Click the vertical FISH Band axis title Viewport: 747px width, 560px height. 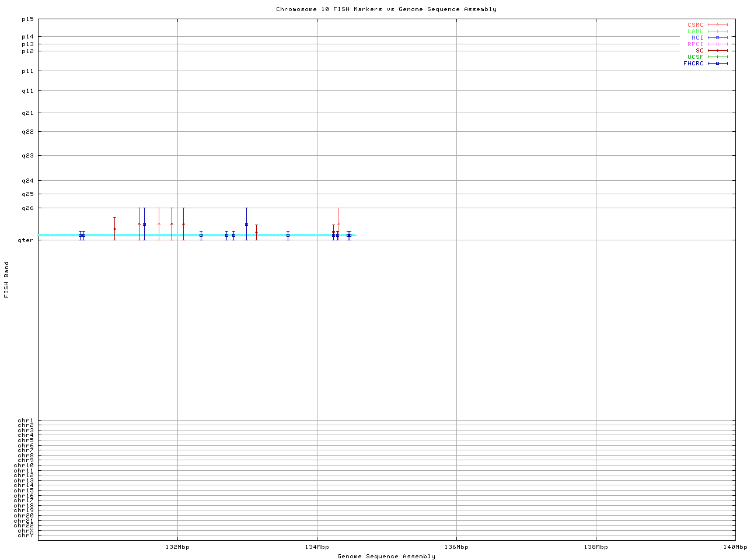point(6,279)
